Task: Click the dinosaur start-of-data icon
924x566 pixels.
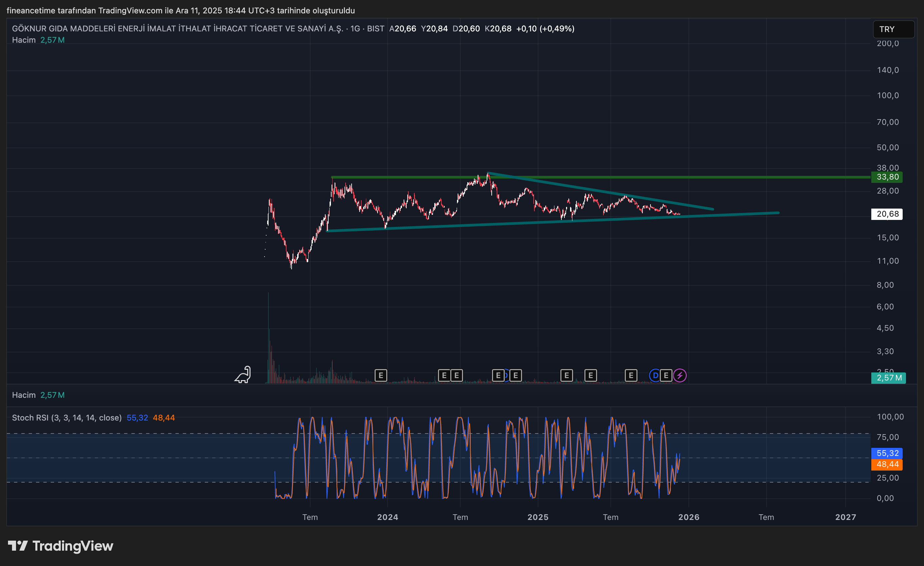Action: [243, 375]
